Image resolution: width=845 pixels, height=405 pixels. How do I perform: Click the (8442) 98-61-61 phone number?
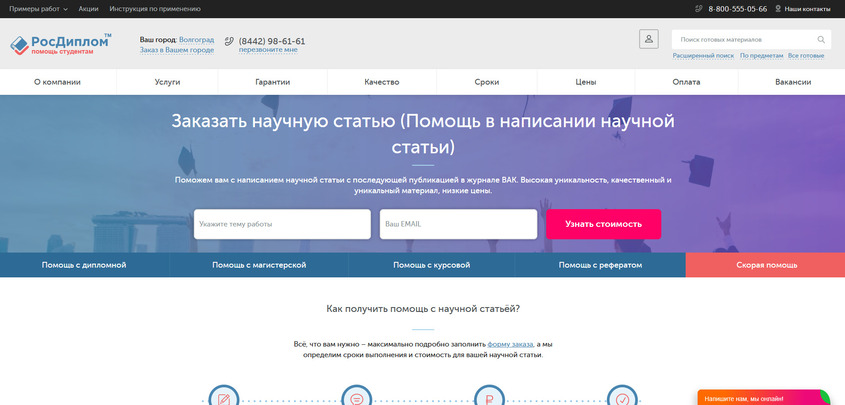pos(272,41)
